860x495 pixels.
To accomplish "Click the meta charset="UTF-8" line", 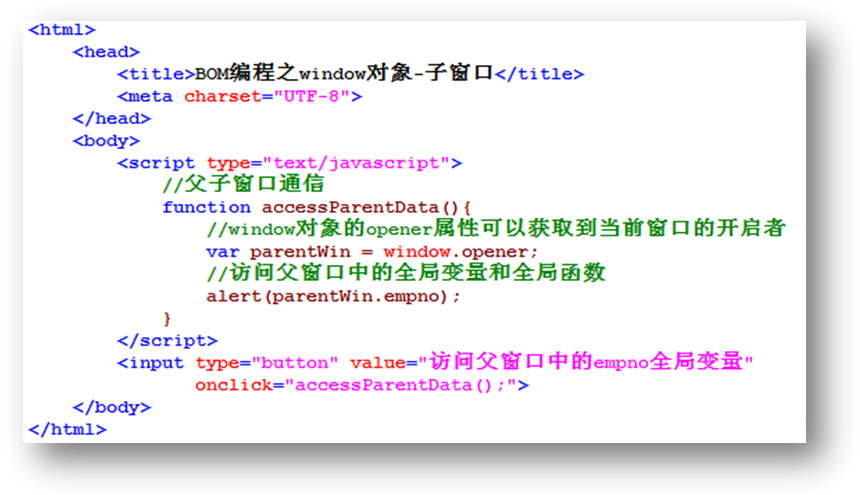I will pyautogui.click(x=240, y=96).
